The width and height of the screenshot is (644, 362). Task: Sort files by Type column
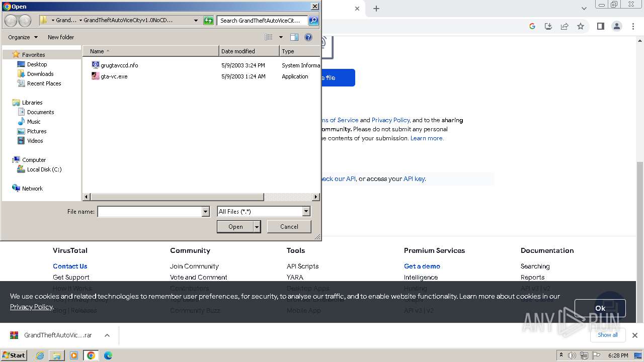(299, 51)
